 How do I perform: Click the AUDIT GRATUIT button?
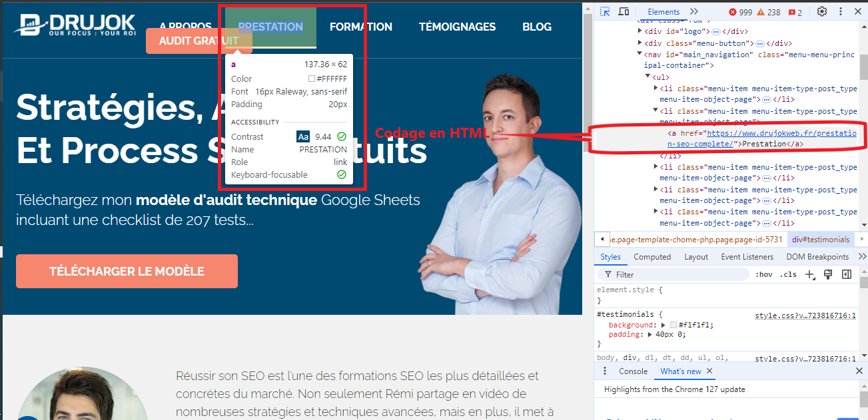coord(199,41)
